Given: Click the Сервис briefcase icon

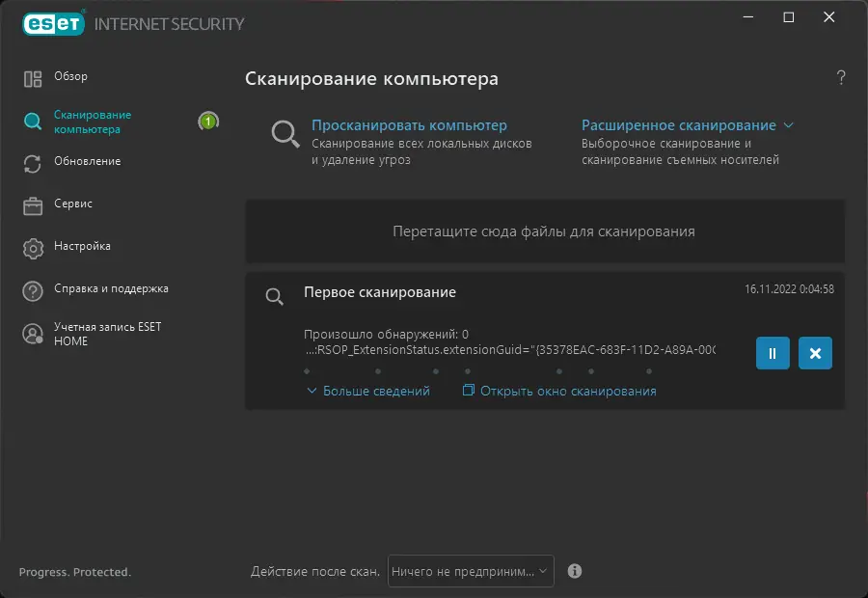Looking at the screenshot, I should (x=33, y=205).
